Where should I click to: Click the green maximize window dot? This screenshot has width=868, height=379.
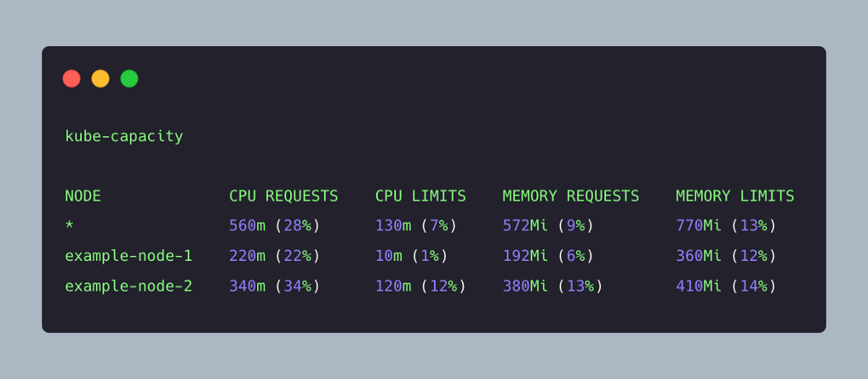point(130,78)
